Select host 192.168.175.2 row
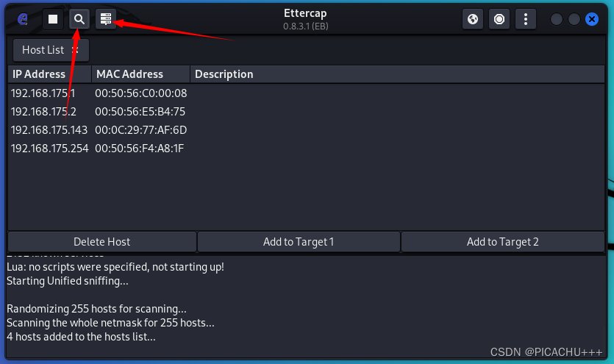614x364 pixels. pyautogui.click(x=43, y=112)
